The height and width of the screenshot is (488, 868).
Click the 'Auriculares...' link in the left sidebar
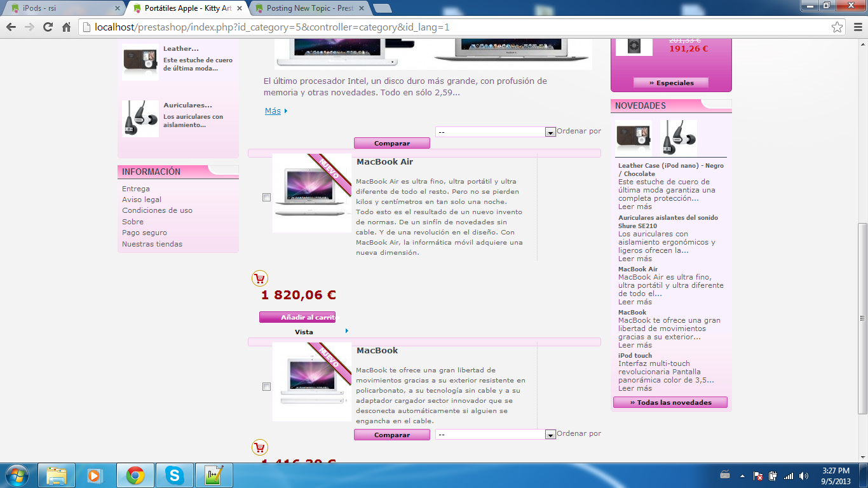click(x=187, y=105)
